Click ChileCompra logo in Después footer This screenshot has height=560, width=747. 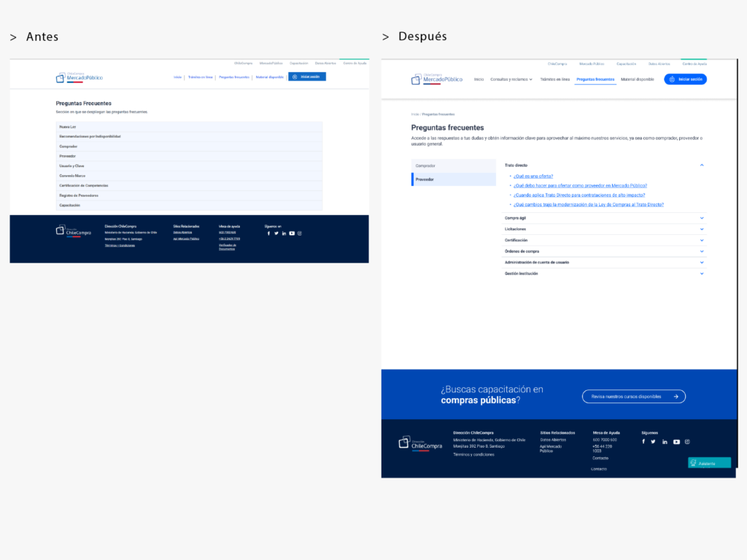click(x=420, y=443)
